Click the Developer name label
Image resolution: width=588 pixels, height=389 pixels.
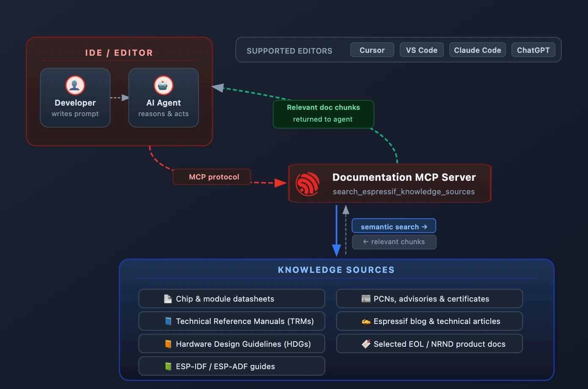[x=75, y=103]
